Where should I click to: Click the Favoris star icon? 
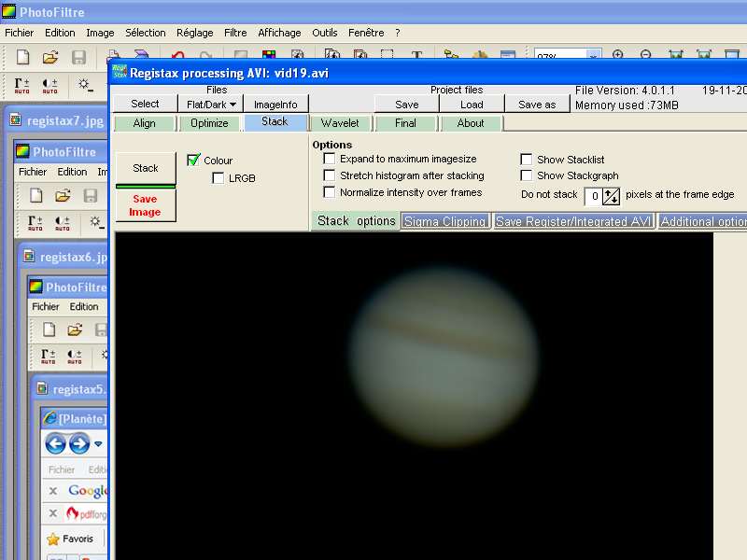(53, 539)
